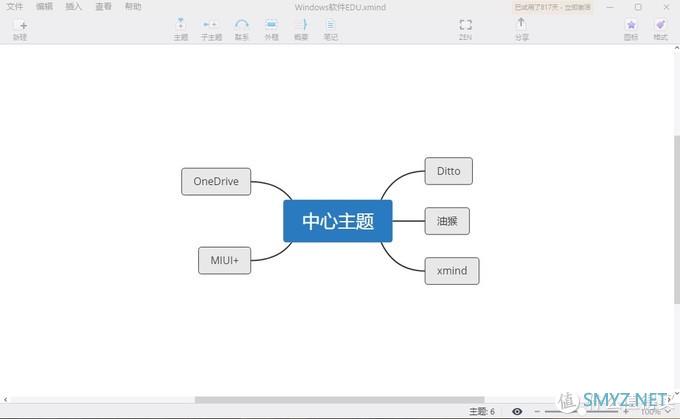Click the zoom in plus button
The width and height of the screenshot is (680, 419).
click(626, 411)
